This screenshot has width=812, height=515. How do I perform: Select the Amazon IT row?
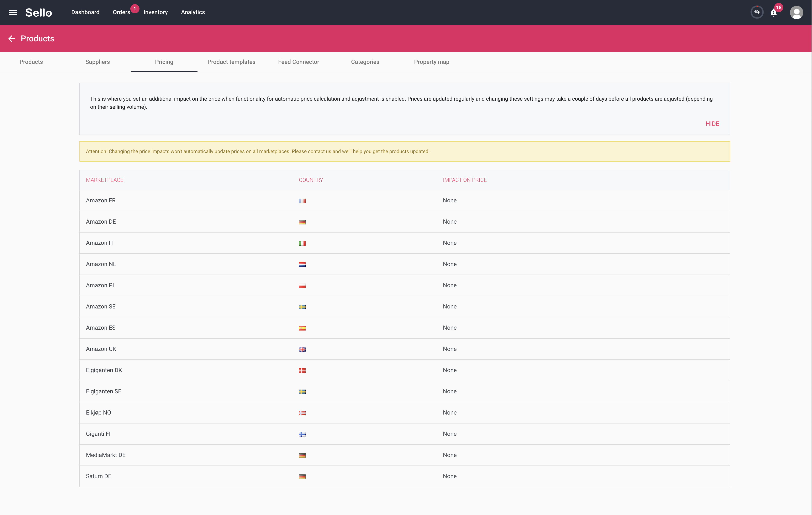pos(405,243)
